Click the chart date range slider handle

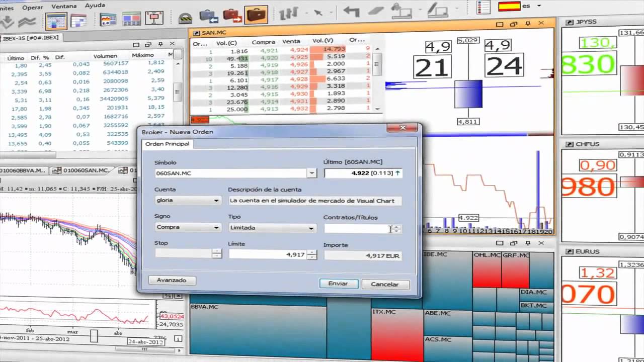(x=93, y=335)
